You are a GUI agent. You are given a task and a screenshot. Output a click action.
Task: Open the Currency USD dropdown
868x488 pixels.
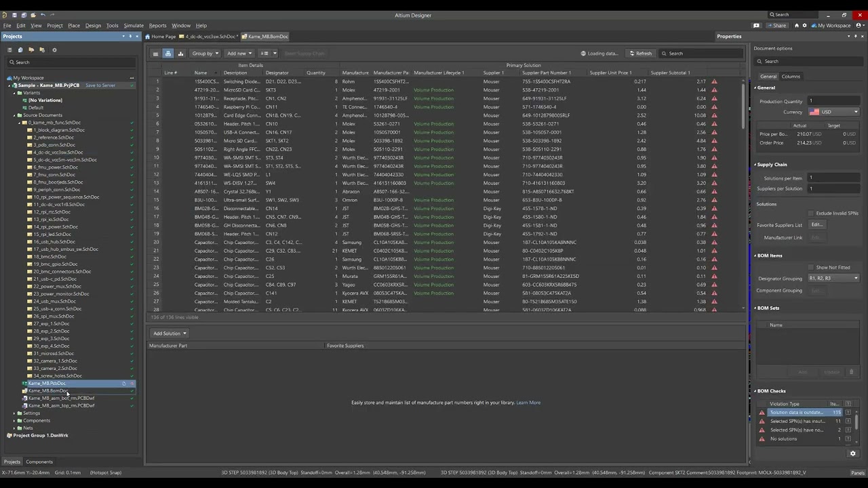[x=833, y=112]
